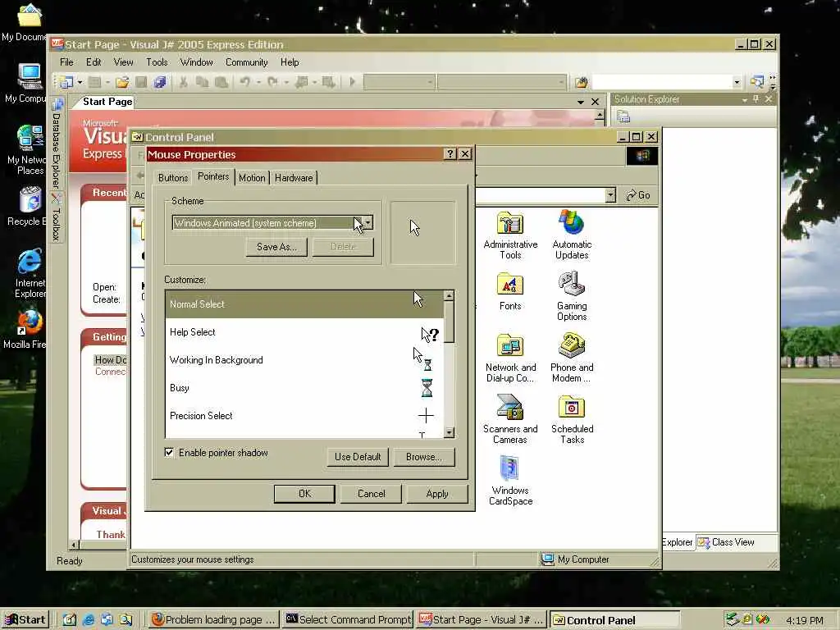The image size is (840, 630).
Task: Open the Toolbox side panel tab
Action: [x=57, y=217]
